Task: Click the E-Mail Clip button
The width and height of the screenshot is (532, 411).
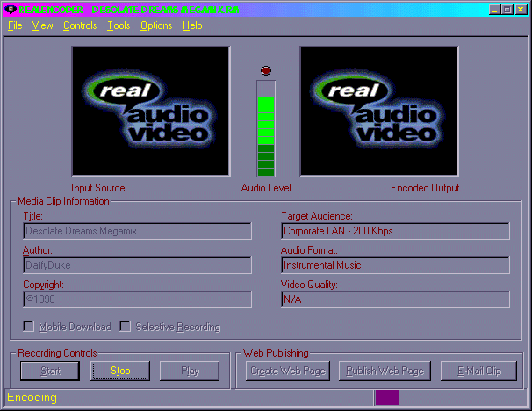Action: [478, 371]
